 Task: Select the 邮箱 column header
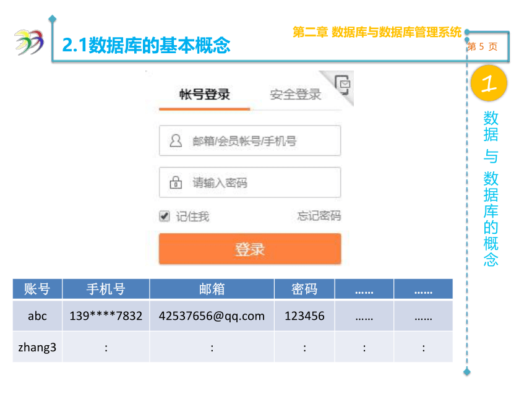[x=212, y=289]
